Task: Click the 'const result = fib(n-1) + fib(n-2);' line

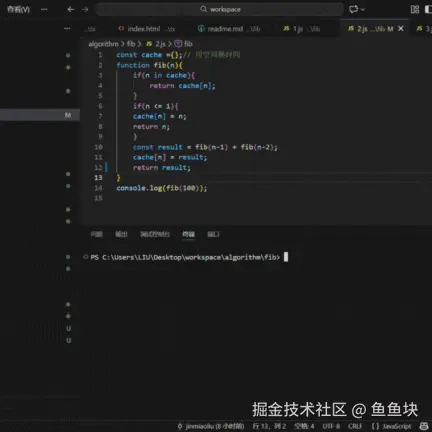Action: coord(205,147)
